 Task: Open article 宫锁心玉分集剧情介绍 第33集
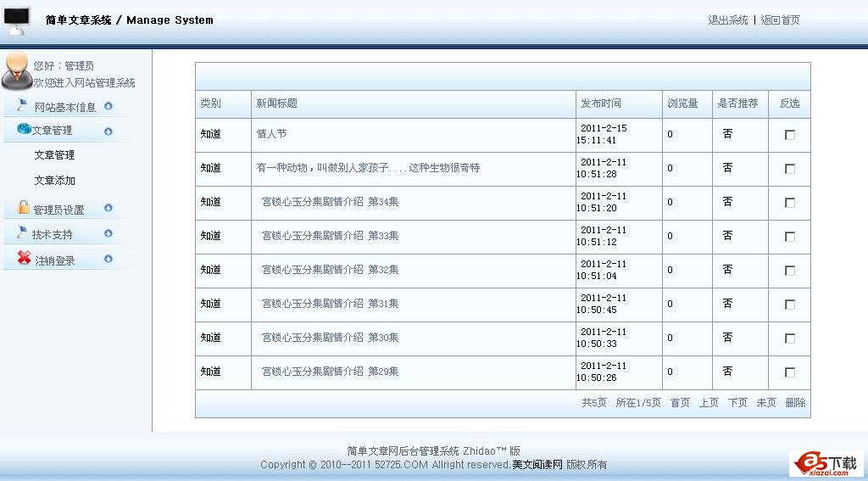330,236
